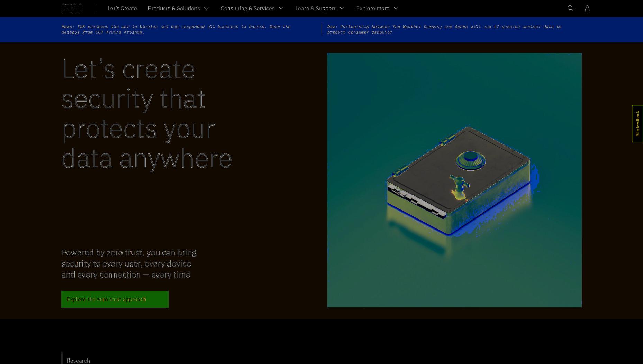Select the Research section label
643x364 pixels.
tap(78, 360)
